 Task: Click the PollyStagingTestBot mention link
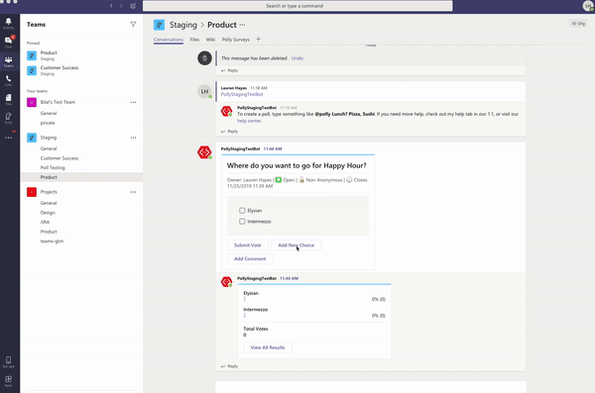242,94
